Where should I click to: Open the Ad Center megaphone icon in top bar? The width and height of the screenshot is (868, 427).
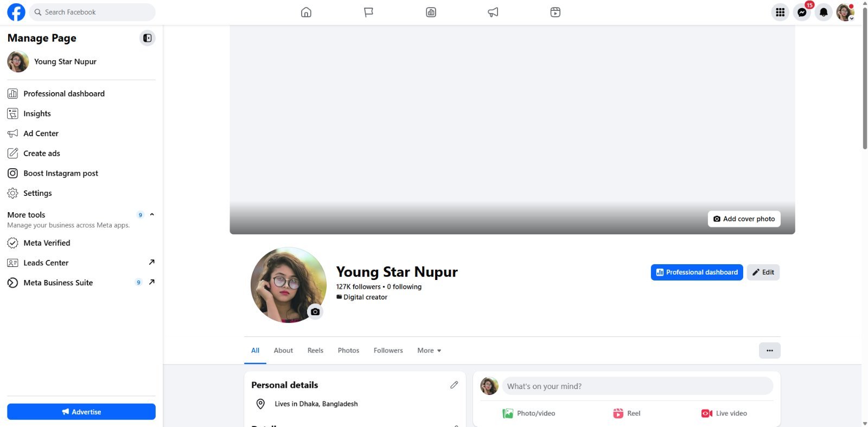point(493,12)
